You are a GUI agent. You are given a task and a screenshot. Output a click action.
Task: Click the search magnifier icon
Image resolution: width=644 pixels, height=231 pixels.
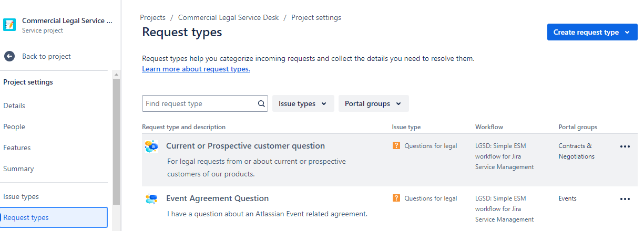tap(261, 104)
